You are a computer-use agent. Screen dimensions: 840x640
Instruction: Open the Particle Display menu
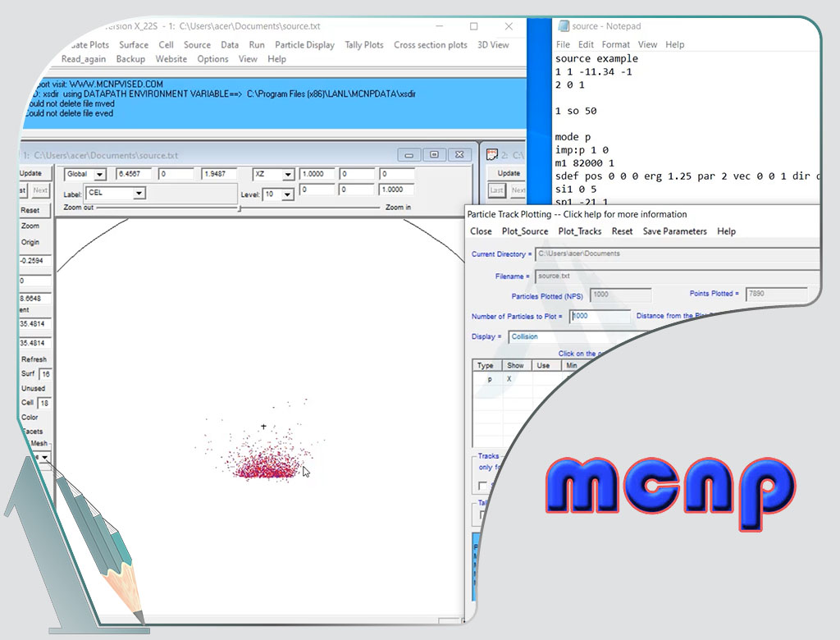click(304, 45)
